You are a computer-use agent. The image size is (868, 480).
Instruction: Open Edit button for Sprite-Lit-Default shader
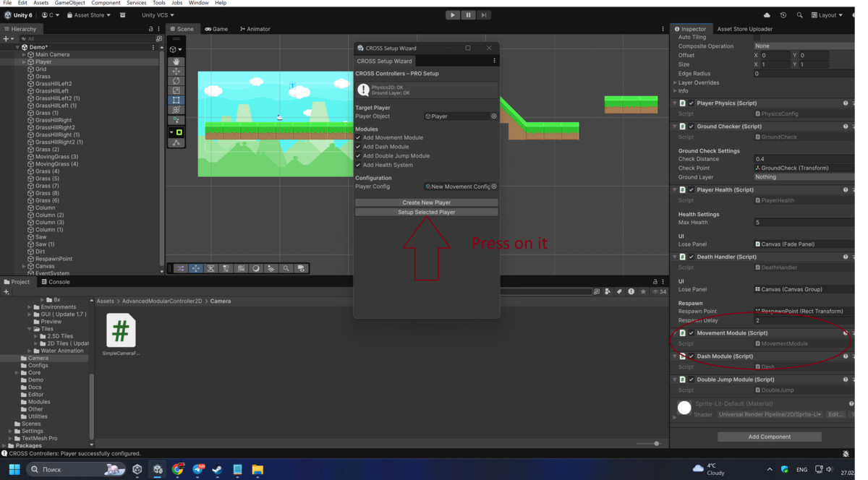(835, 415)
